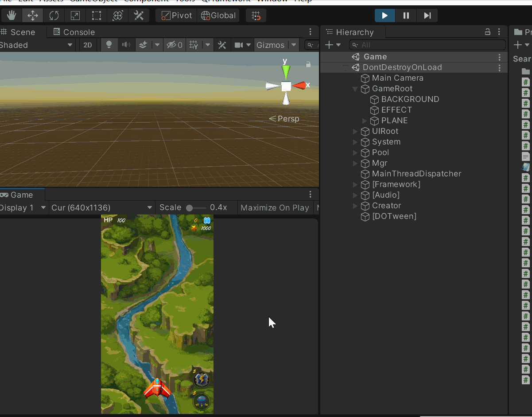532x417 pixels.
Task: Expand the UIRoot object
Action: [355, 131]
